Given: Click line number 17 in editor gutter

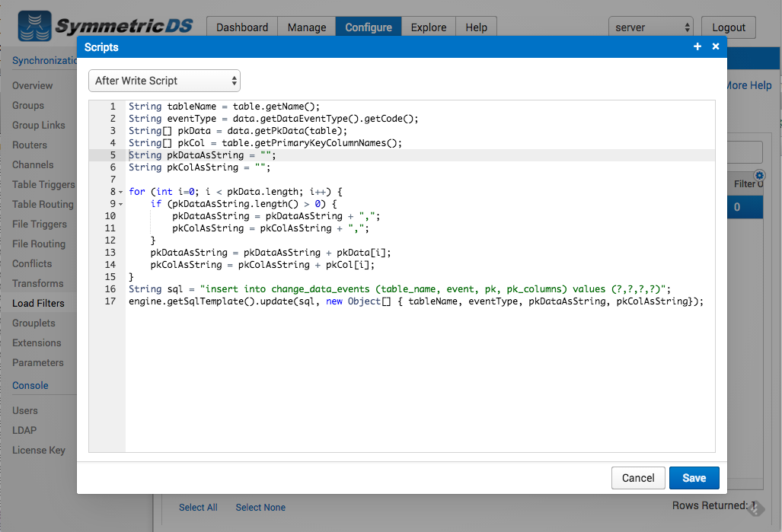Looking at the screenshot, I should [110, 301].
